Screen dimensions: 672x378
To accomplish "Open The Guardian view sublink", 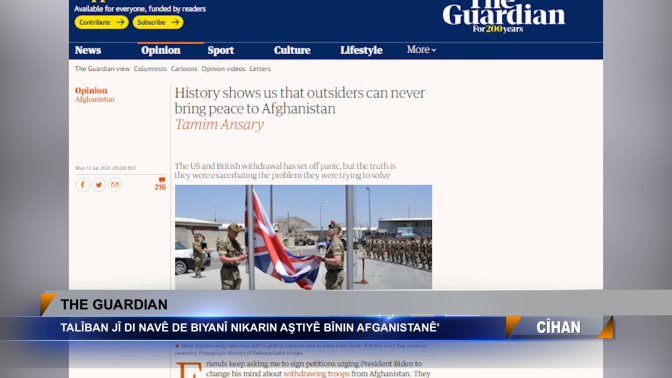I will [x=102, y=69].
